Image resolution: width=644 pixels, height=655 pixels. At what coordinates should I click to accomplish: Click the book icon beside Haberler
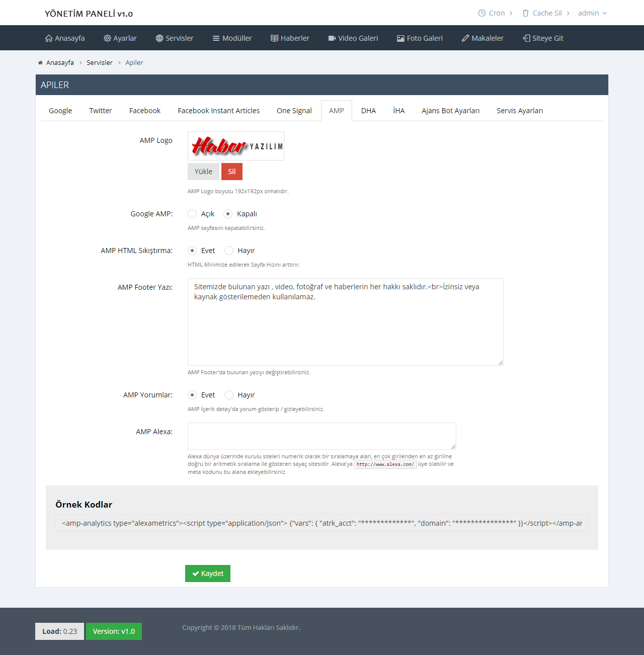coord(275,38)
